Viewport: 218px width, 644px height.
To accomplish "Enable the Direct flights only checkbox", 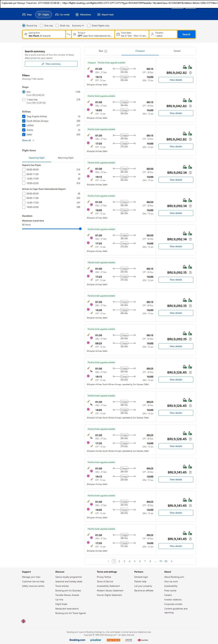I will (89, 26).
